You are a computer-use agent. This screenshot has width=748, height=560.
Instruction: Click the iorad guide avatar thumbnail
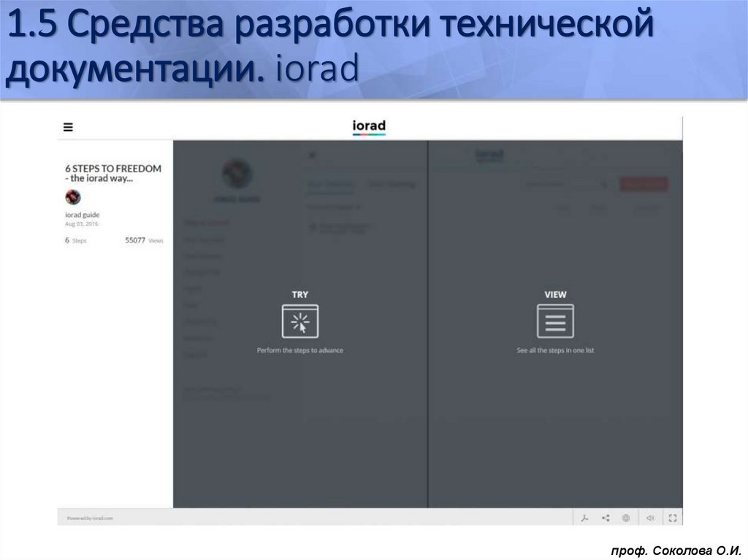[x=73, y=198]
